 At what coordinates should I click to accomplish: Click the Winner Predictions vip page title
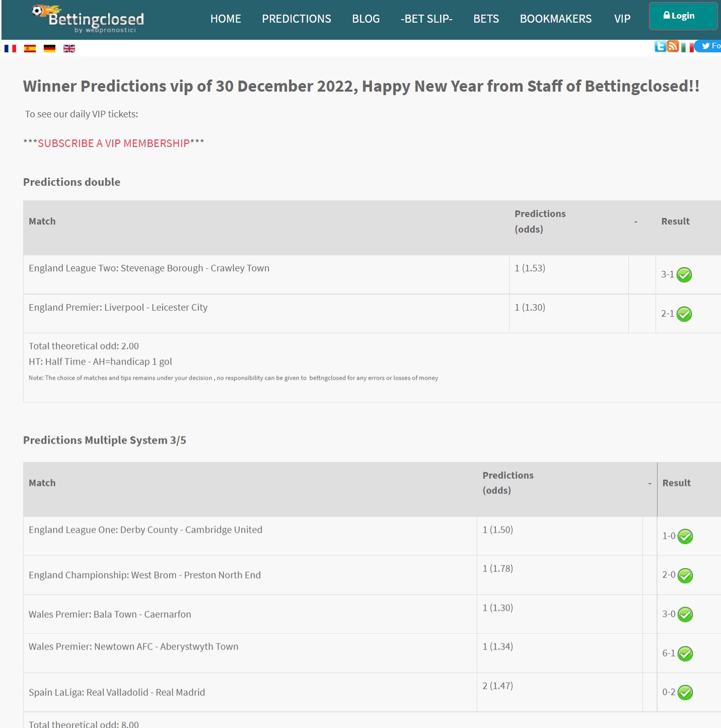[x=362, y=86]
